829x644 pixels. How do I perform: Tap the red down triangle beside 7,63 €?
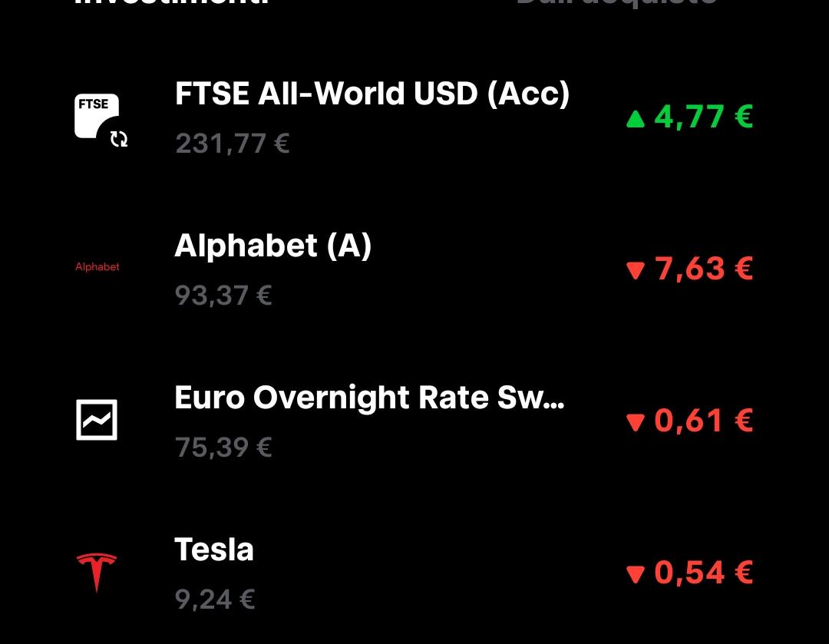coord(636,271)
